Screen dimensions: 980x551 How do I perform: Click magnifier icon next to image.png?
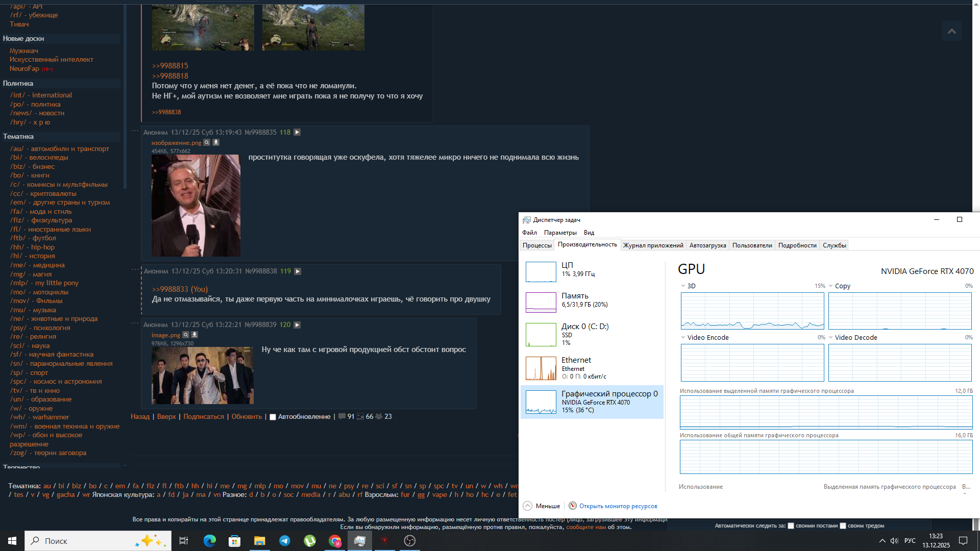(x=186, y=335)
